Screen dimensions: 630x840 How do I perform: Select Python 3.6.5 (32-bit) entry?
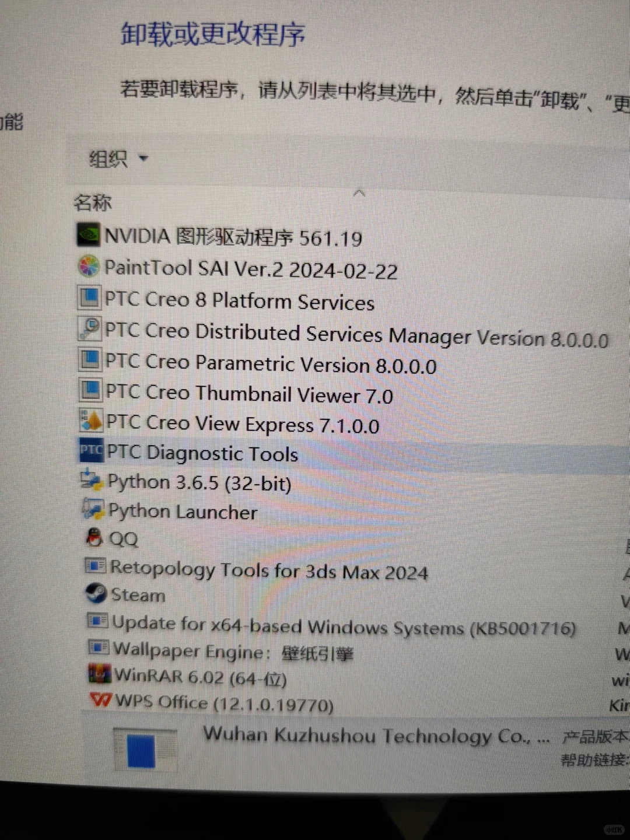(199, 482)
